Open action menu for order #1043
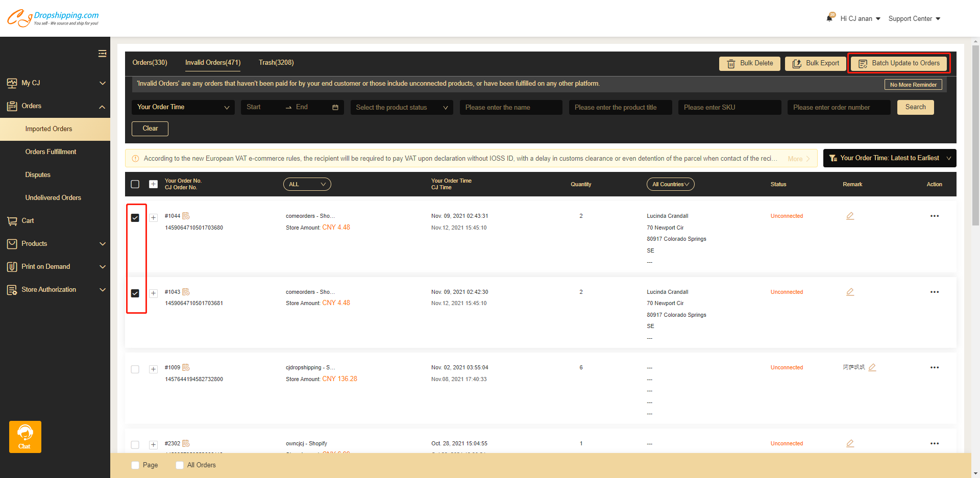Viewport: 980px width, 478px height. pyautogui.click(x=934, y=292)
